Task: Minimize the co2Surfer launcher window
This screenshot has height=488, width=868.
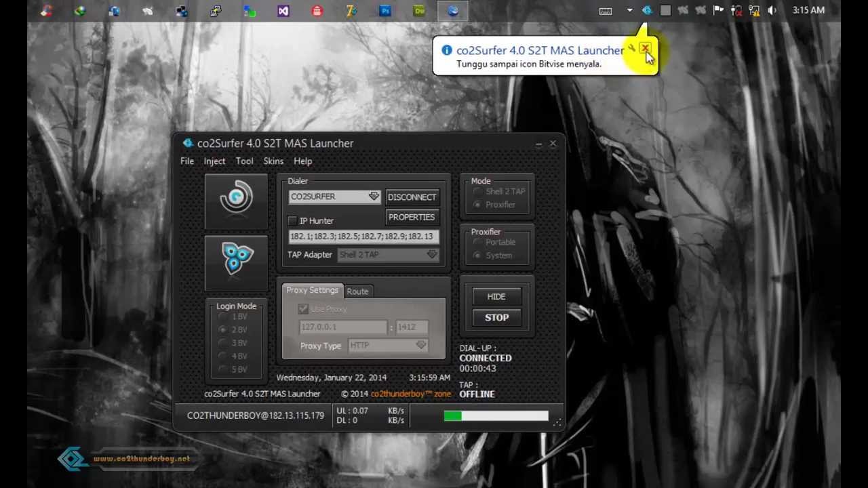Action: (x=538, y=144)
